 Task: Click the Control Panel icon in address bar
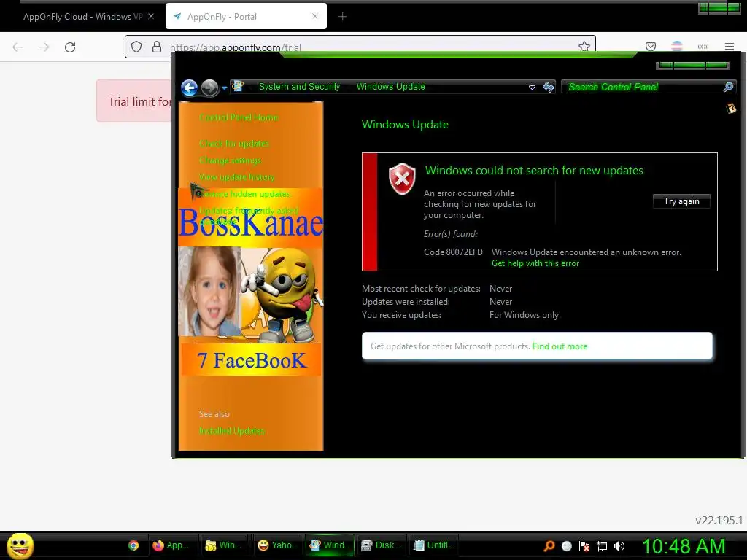[x=238, y=86]
